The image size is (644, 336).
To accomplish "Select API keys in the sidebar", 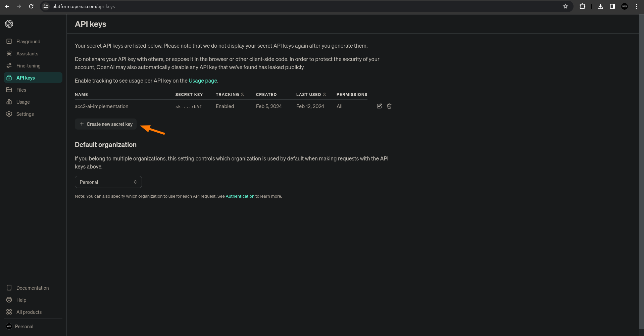I will click(33, 78).
